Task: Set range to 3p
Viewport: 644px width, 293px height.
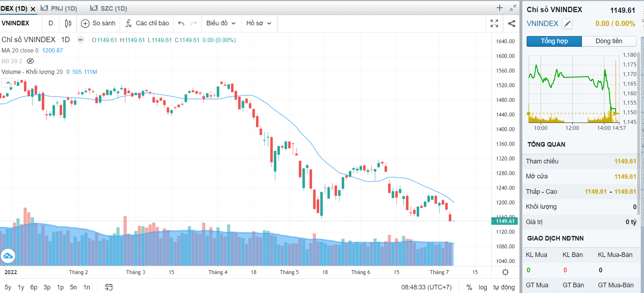Action: [x=47, y=287]
